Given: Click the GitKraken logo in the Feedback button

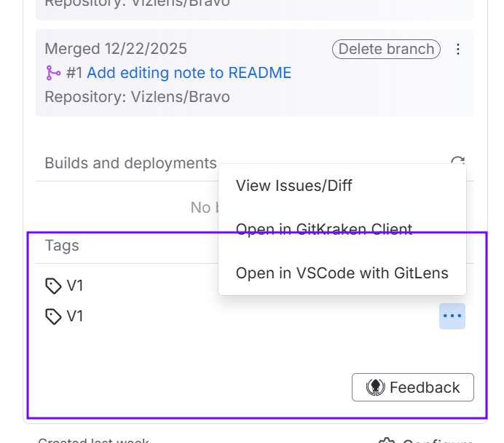Looking at the screenshot, I should click(x=375, y=388).
